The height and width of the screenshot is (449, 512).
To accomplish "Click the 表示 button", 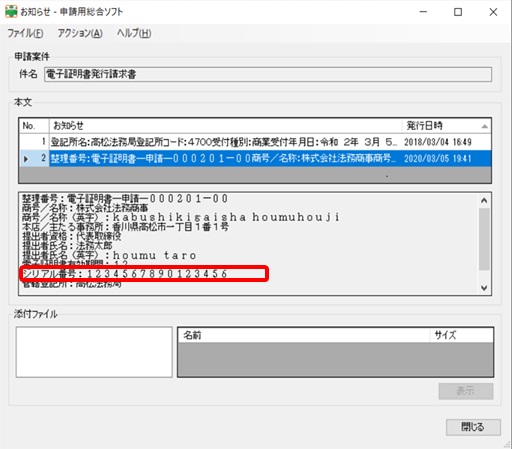I will click(x=466, y=391).
